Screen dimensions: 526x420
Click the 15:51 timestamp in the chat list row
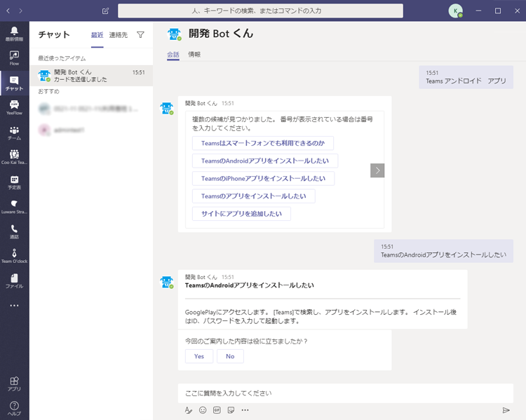click(x=139, y=72)
